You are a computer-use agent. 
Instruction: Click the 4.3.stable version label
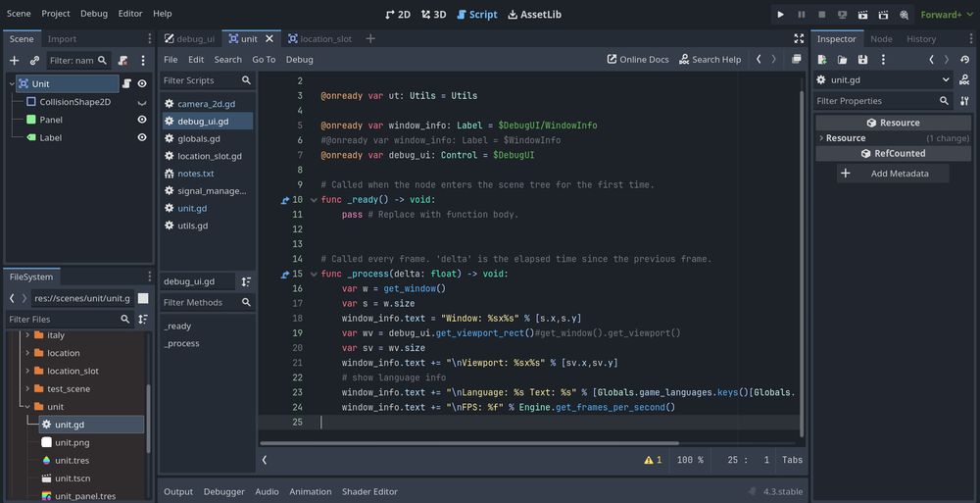pyautogui.click(x=782, y=492)
